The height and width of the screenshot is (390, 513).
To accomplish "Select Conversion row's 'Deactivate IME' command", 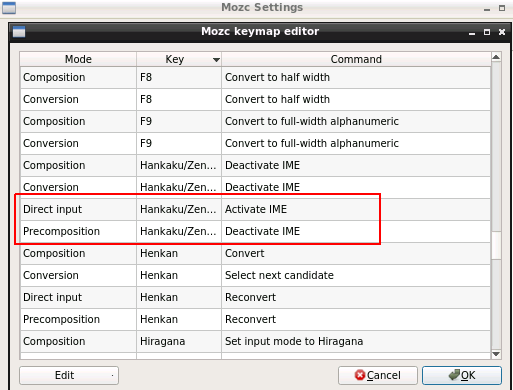I will point(356,187).
